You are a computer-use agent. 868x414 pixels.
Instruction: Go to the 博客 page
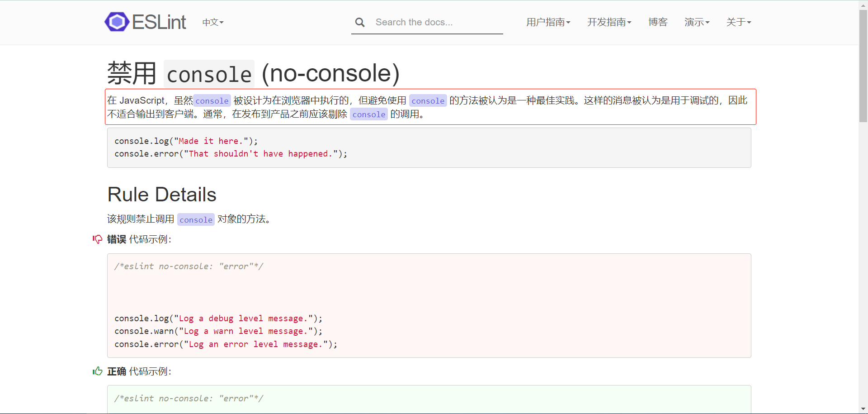658,22
